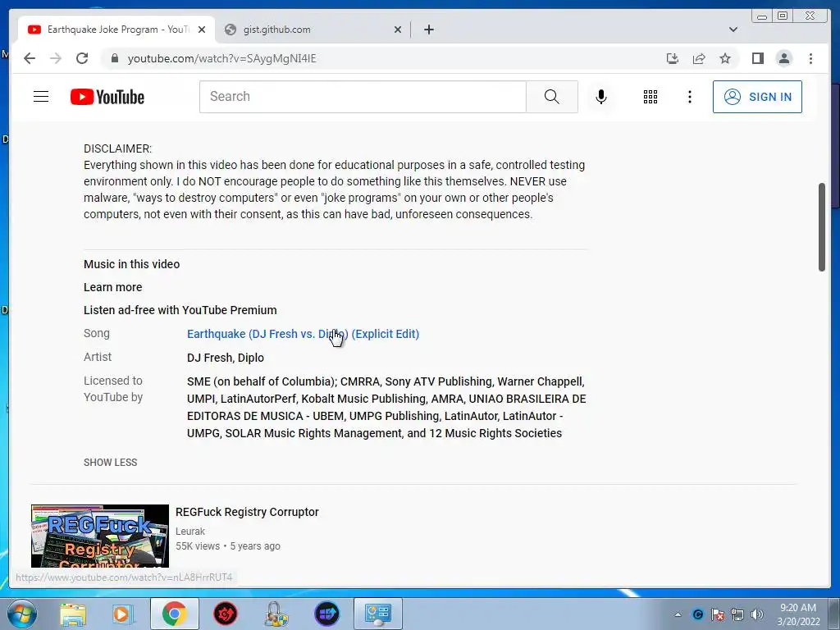
Task: Show hidden tray icons arrow
Action: coord(678,614)
